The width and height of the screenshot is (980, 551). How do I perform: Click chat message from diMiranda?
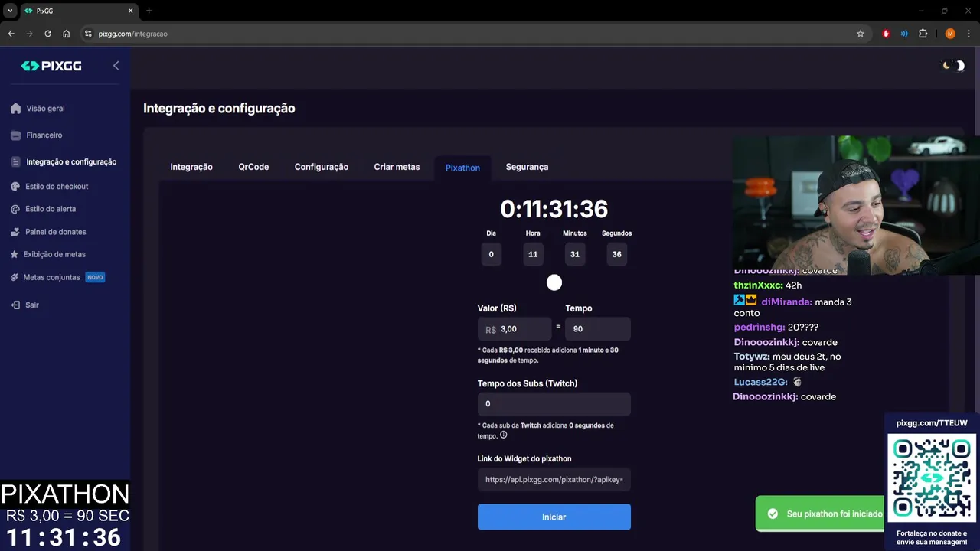coord(792,307)
